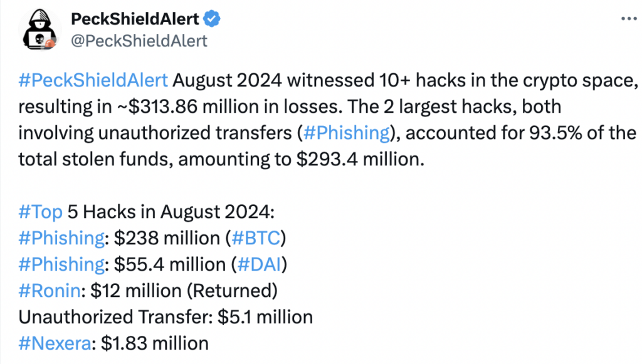The width and height of the screenshot is (642, 364).
Task: Open the #DAI hashtag
Action: pyautogui.click(x=260, y=264)
